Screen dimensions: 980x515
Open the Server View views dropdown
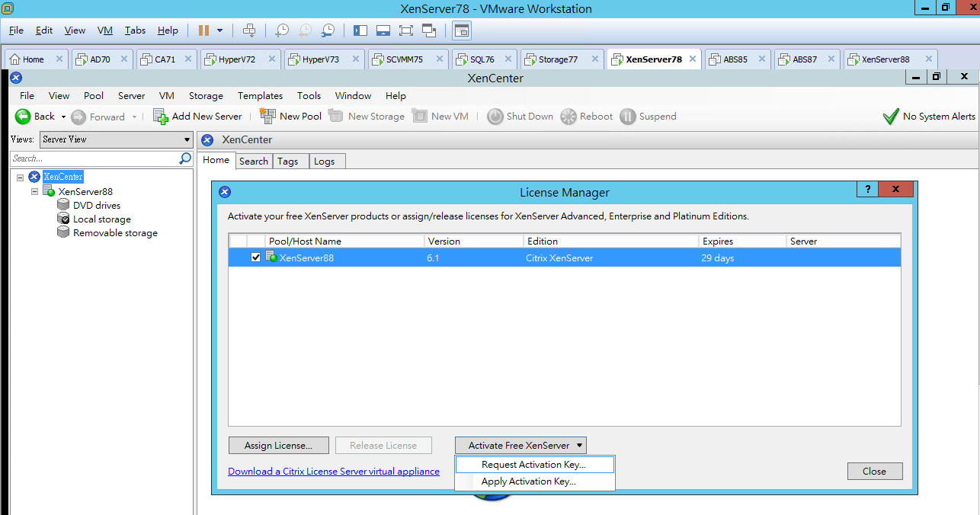click(x=117, y=139)
